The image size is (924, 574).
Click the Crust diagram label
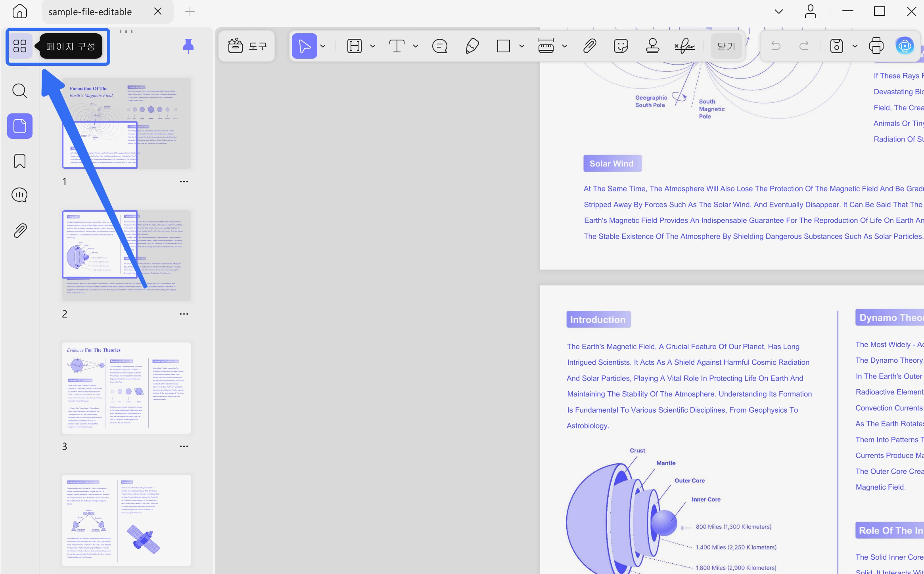(637, 451)
